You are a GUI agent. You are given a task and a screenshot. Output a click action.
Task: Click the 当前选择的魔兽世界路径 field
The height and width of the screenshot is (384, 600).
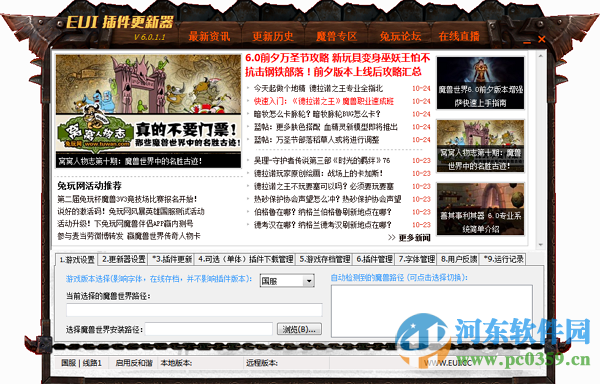pos(194,310)
